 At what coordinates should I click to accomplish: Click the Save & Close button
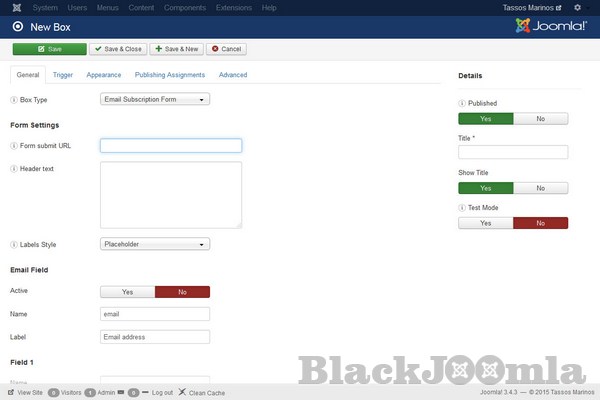pyautogui.click(x=117, y=48)
